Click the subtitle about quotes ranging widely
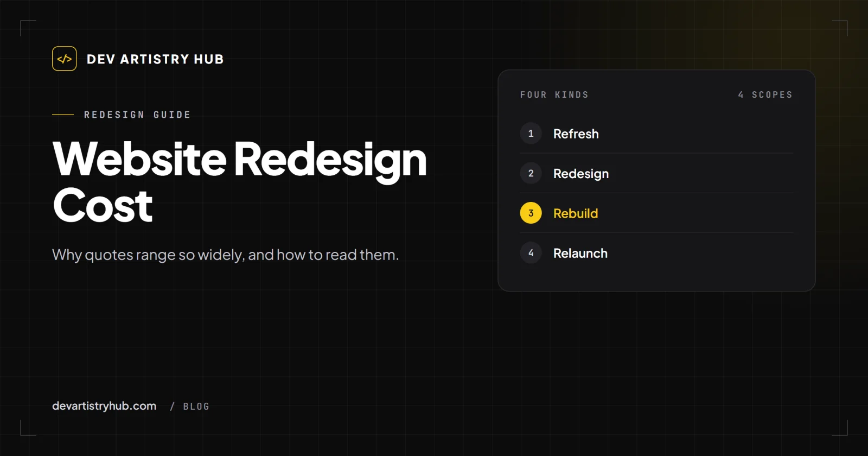868x456 pixels. point(226,255)
